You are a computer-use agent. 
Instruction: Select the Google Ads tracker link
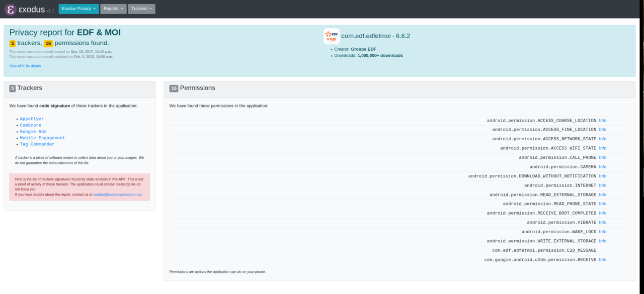(x=33, y=132)
